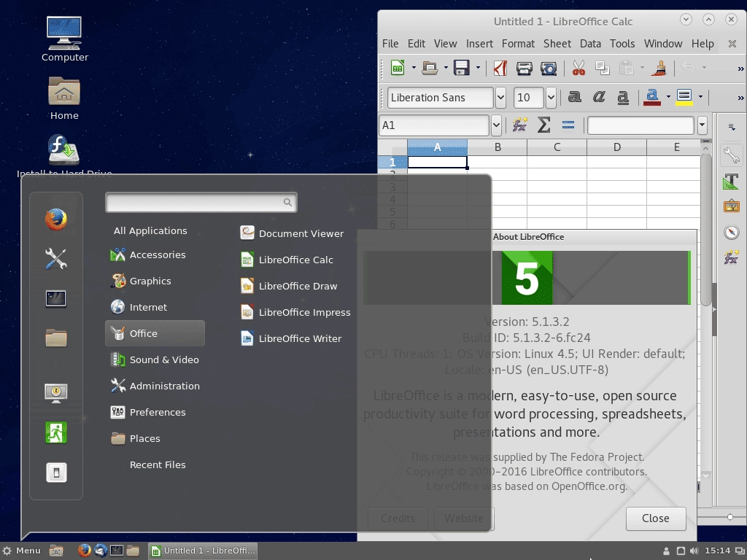
Task: Open the Font Name dropdown list
Action: [x=500, y=98]
